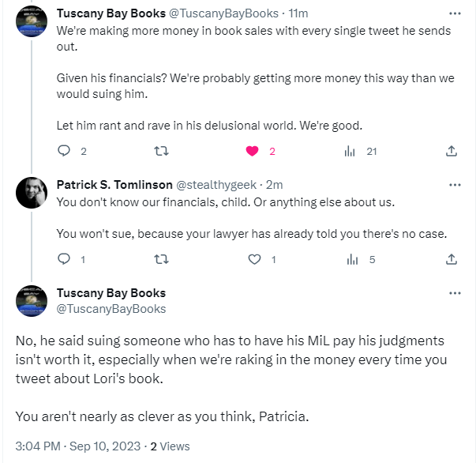Viewport: 476px width, 463px height.
Task: Share the first Tuscany Bay Books tweet
Action: click(452, 151)
